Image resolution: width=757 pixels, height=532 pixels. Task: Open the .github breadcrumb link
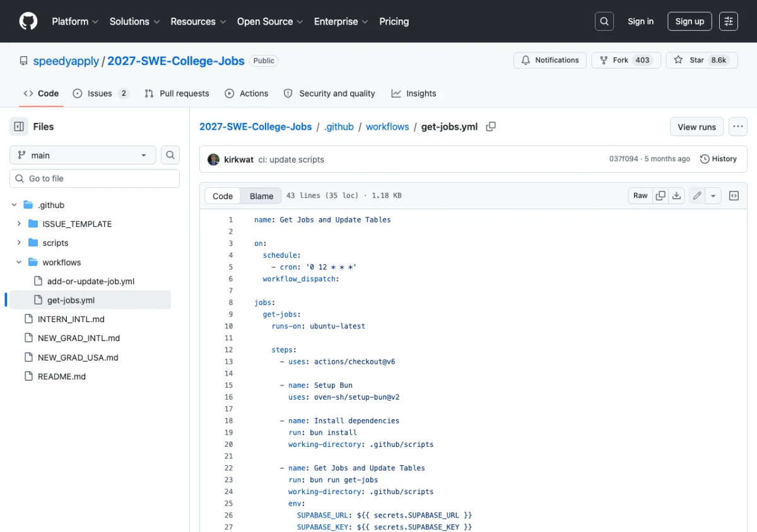click(339, 127)
